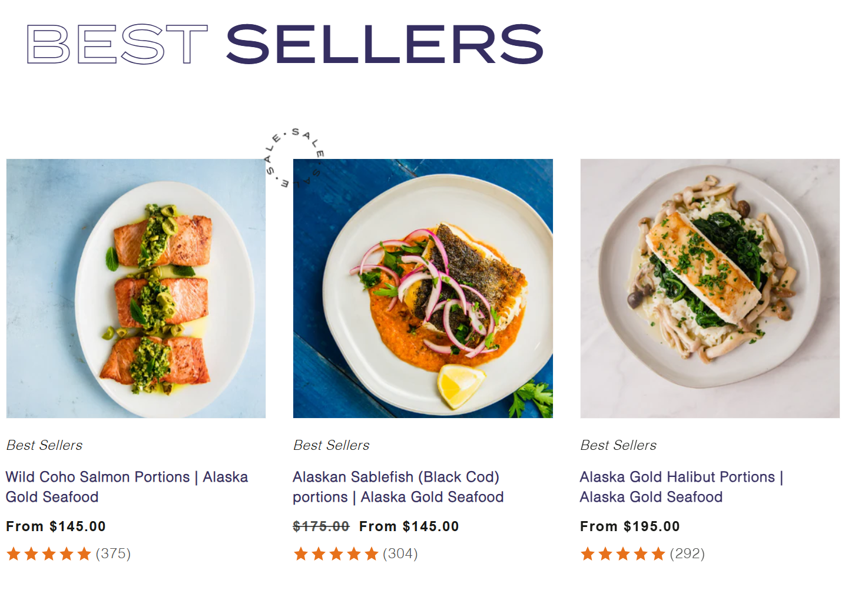The image size is (868, 590).
Task: Click the struck-through $175.00 original price
Action: (321, 526)
